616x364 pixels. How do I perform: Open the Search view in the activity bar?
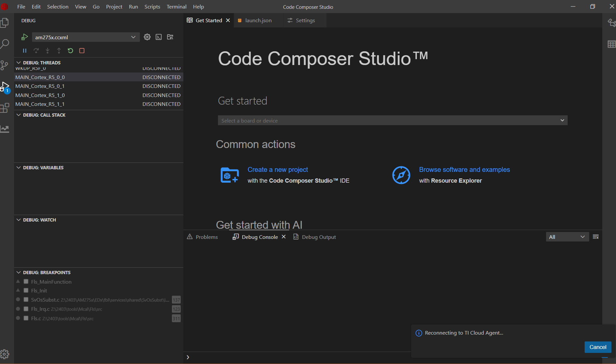point(5,44)
